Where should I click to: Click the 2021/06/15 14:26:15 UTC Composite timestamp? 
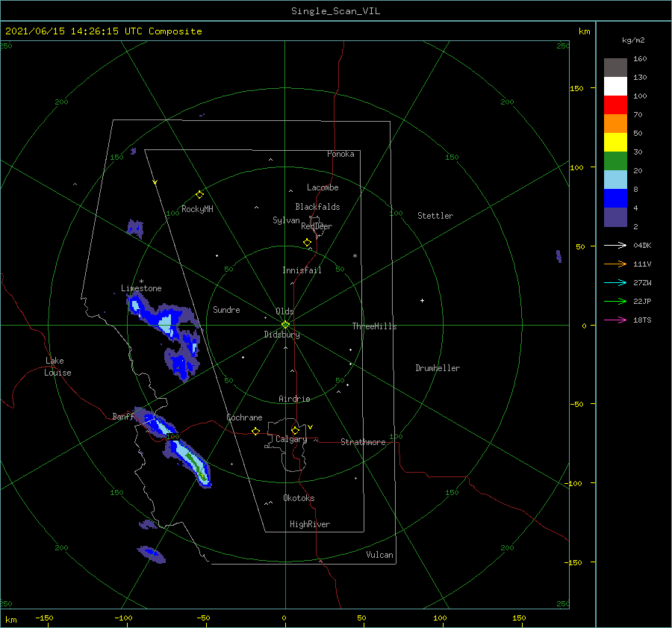(103, 31)
